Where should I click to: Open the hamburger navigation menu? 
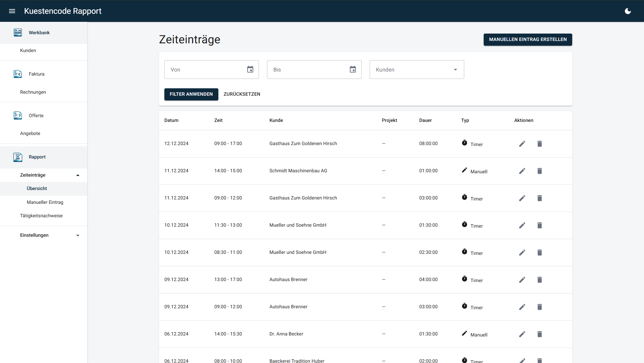[12, 11]
